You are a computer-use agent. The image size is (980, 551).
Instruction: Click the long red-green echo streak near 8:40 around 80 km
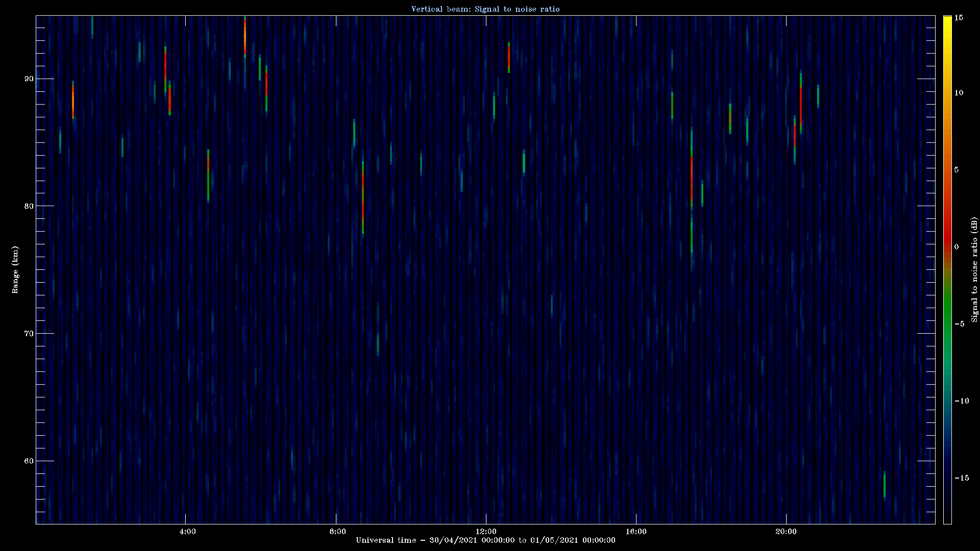point(363,198)
